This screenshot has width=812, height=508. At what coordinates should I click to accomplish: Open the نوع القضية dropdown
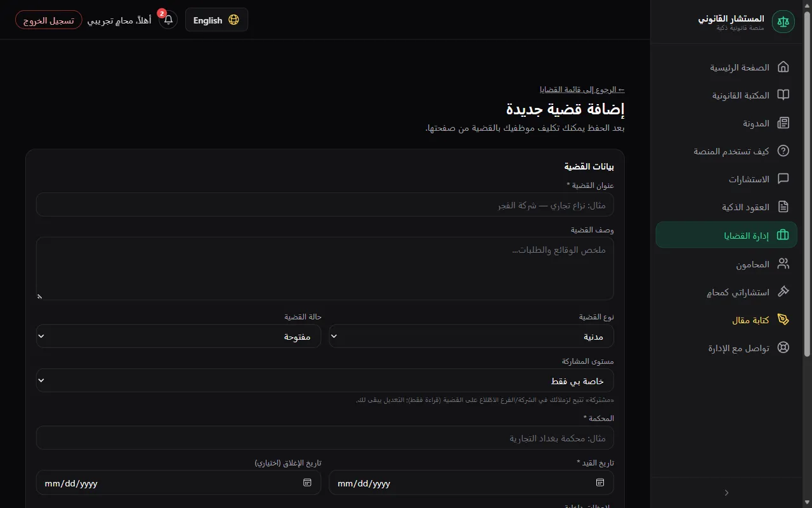pyautogui.click(x=471, y=336)
